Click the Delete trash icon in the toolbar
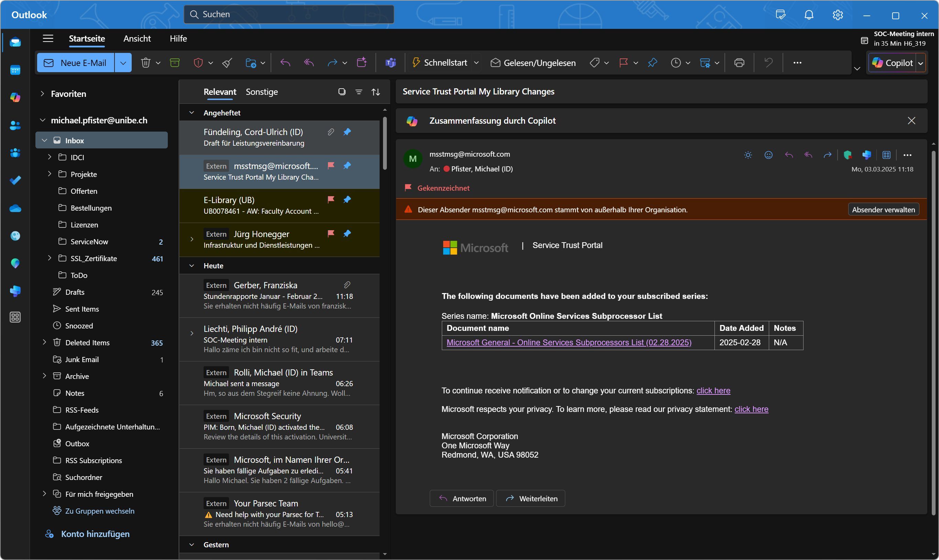 145,63
